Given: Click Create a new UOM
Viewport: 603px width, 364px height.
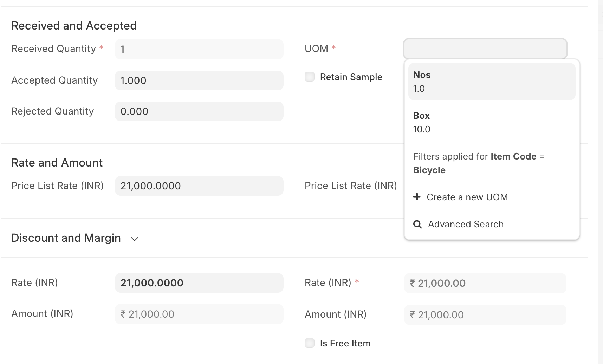Looking at the screenshot, I should click(467, 197).
